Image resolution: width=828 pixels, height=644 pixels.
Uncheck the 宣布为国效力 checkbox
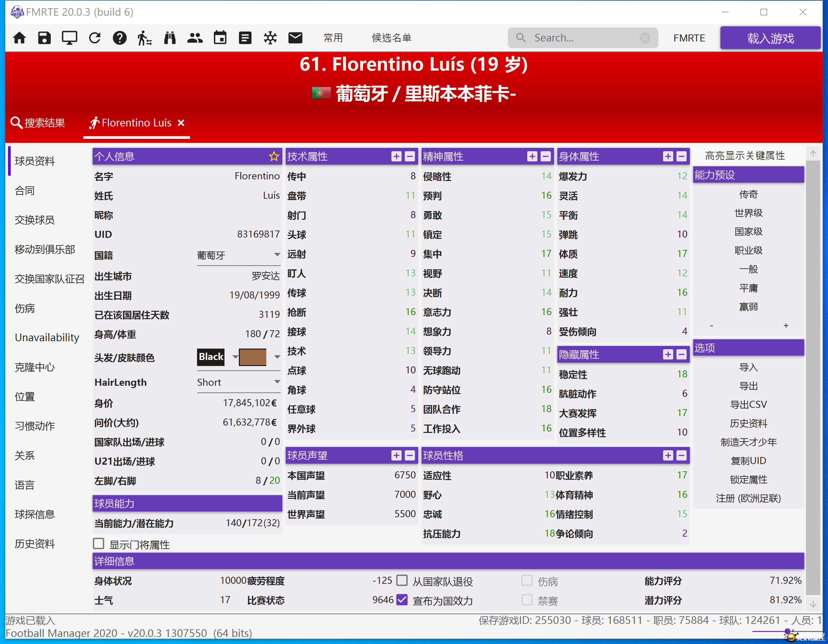click(402, 600)
